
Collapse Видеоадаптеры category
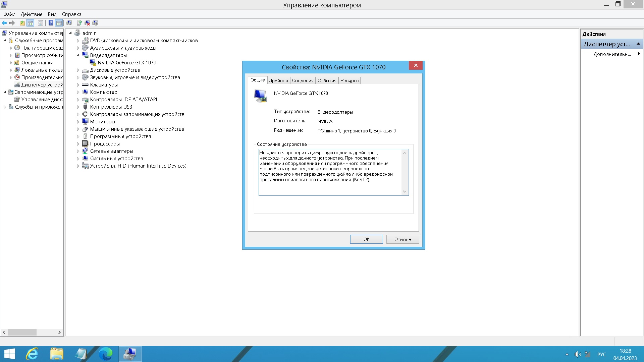tap(78, 55)
